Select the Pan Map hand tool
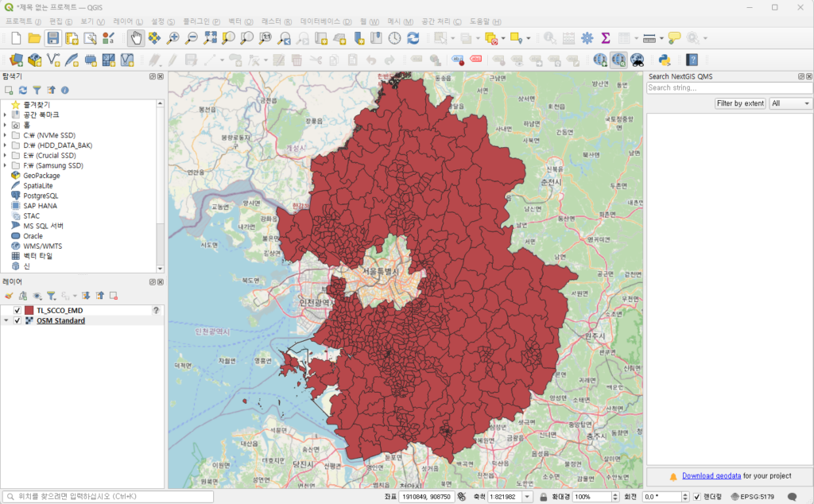Viewport: 814px width, 504px height. coord(136,37)
